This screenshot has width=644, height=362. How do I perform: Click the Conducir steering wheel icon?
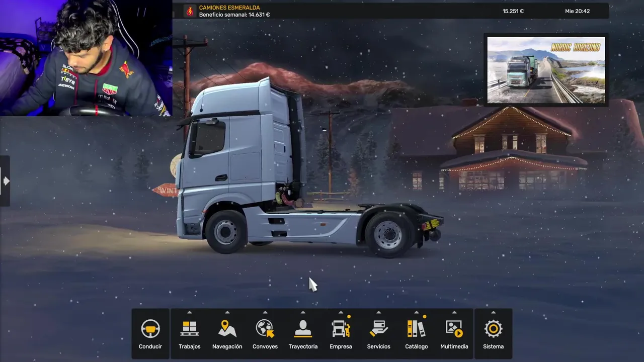150,329
